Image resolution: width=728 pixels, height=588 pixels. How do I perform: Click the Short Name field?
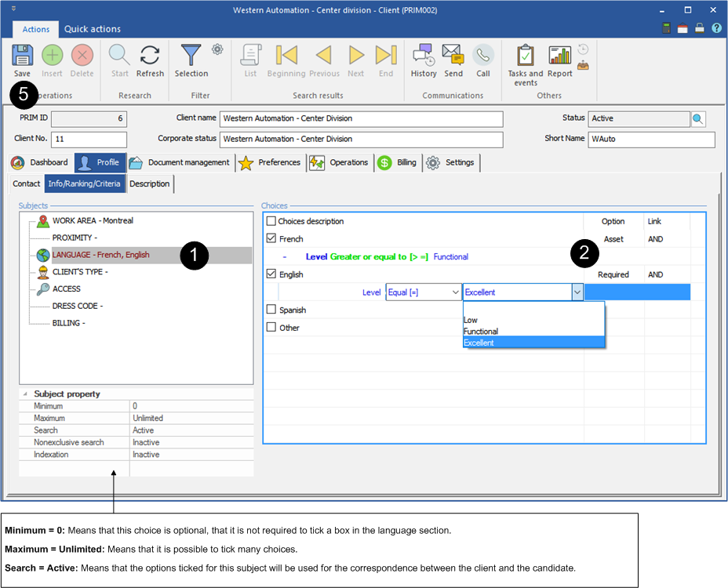tap(651, 140)
